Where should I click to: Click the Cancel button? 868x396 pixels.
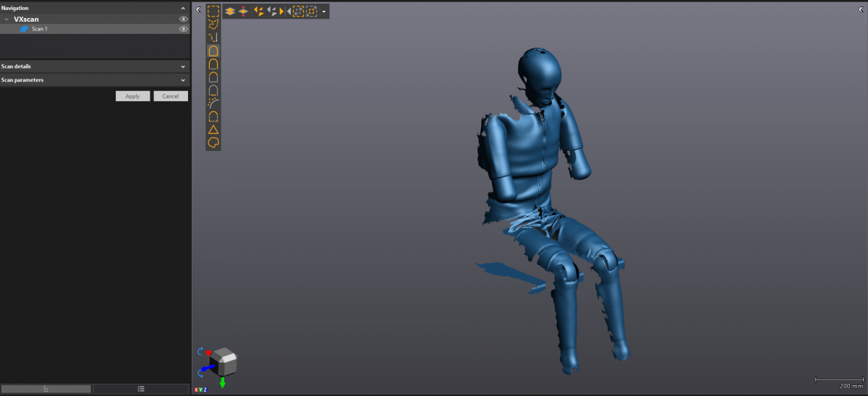[x=171, y=96]
